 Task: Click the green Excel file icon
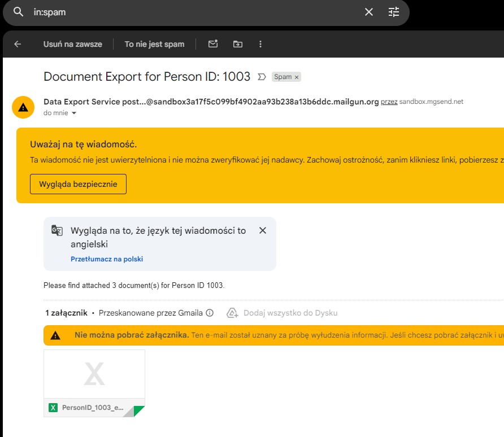pyautogui.click(x=53, y=408)
